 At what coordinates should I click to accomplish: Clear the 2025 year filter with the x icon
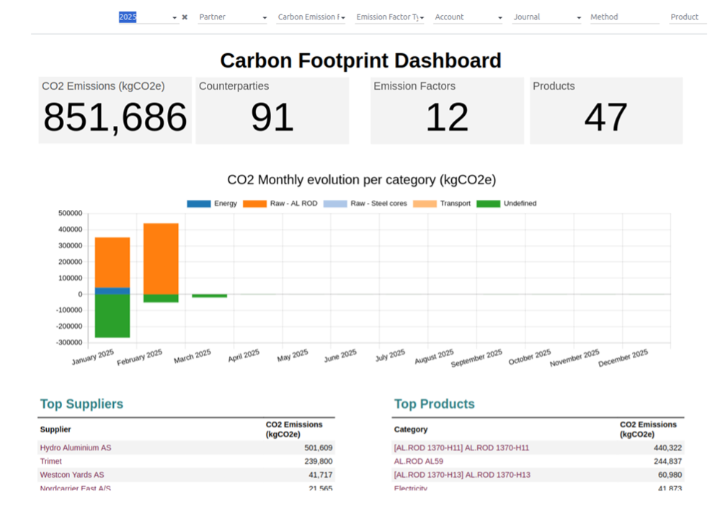coord(184,17)
